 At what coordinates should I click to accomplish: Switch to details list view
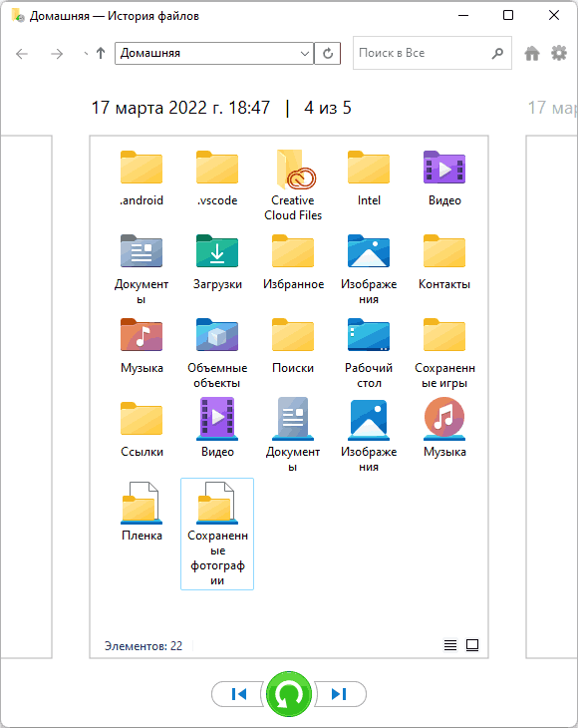(450, 645)
